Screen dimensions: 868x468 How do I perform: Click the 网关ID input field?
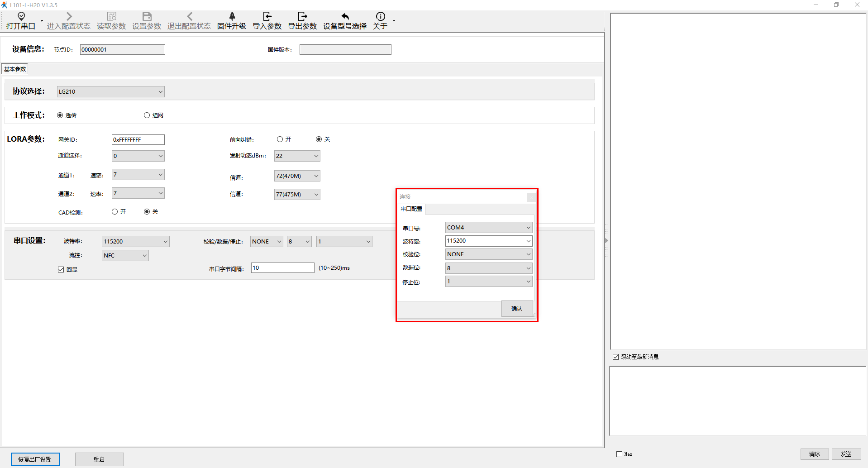tap(138, 140)
